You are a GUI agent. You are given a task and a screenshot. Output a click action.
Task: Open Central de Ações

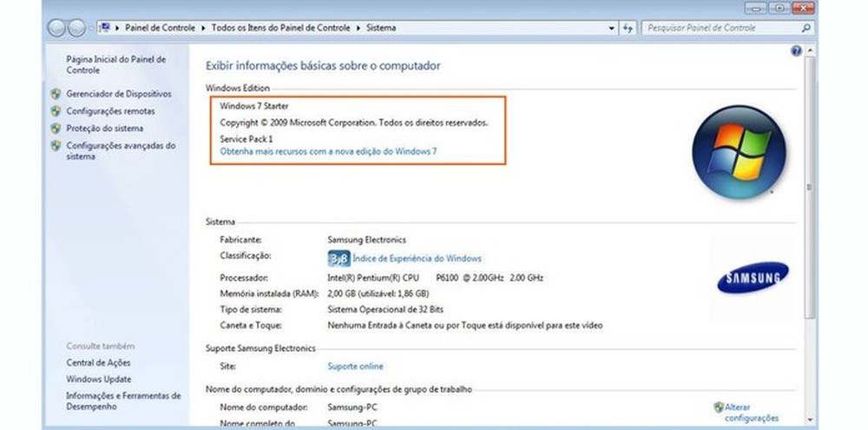(x=98, y=363)
